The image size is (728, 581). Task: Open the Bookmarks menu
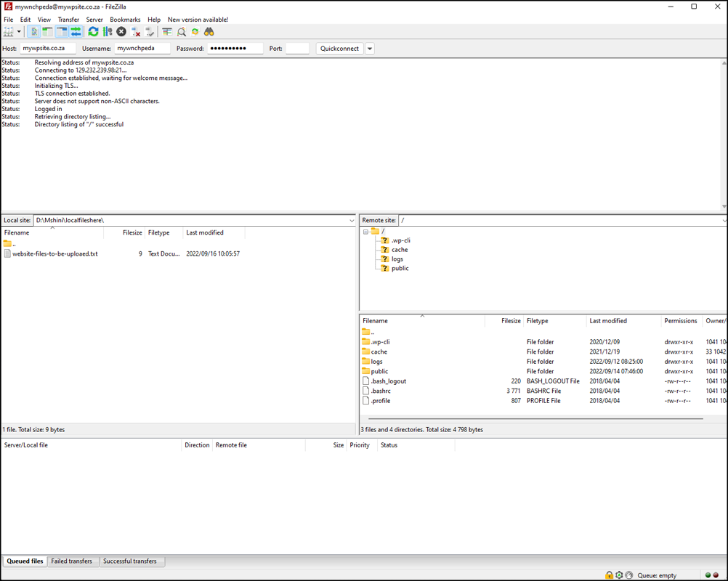125,20
